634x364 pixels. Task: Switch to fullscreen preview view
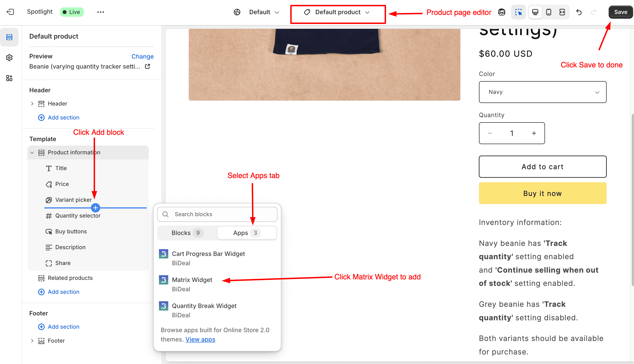(562, 12)
